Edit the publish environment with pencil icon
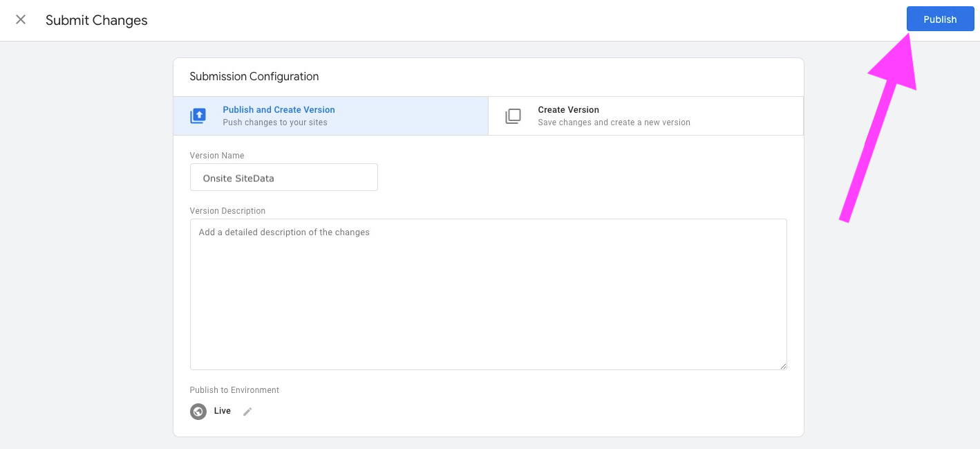This screenshot has height=449, width=980. click(247, 412)
